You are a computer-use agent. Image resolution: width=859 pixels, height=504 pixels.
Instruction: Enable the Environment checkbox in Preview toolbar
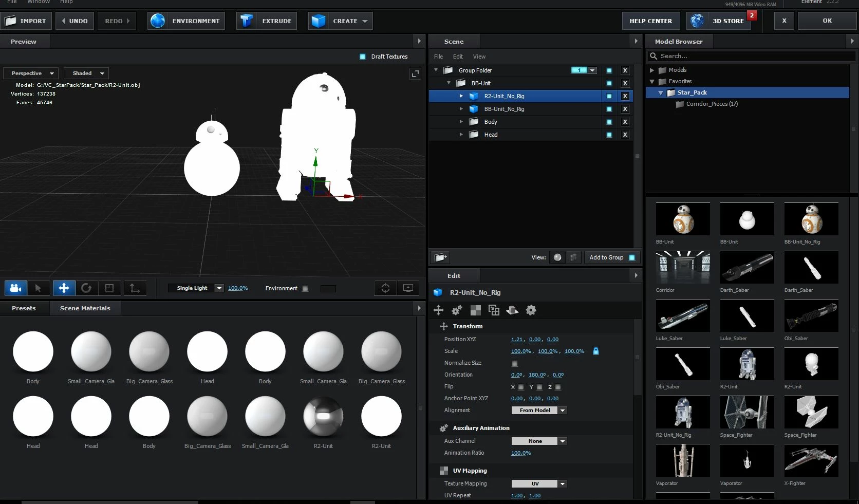pos(305,289)
